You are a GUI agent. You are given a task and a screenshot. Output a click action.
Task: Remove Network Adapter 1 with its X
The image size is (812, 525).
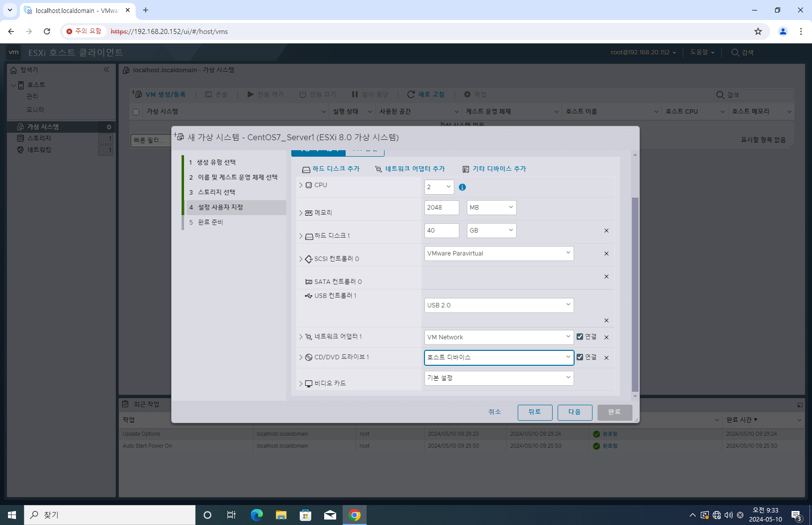coord(607,337)
